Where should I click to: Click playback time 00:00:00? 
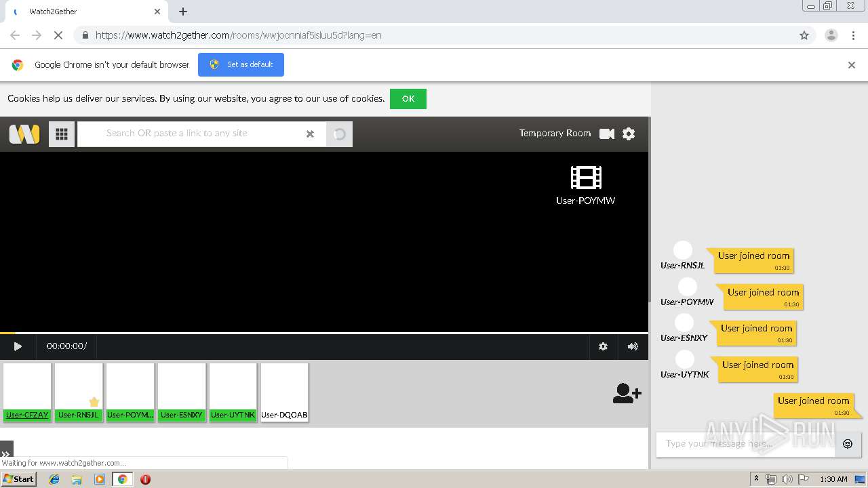[65, 346]
